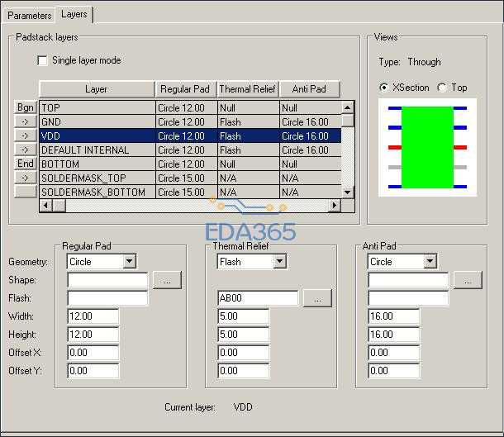The height and width of the screenshot is (437, 504).
Task: Click the Bgn row button for TOP
Action: click(x=26, y=107)
